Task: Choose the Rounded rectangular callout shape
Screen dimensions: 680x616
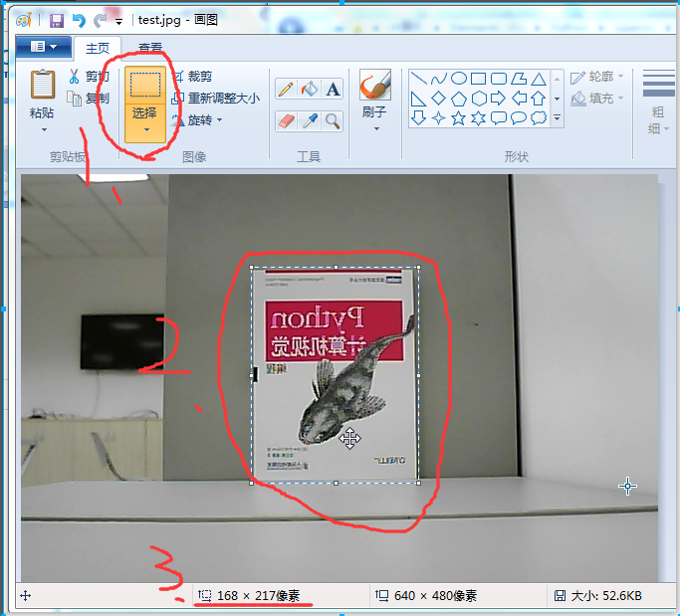Action: (499, 117)
